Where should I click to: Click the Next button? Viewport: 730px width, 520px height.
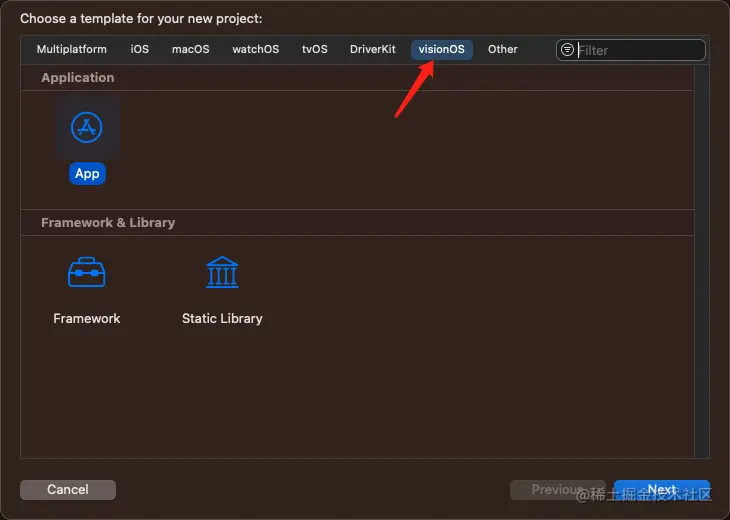662,490
